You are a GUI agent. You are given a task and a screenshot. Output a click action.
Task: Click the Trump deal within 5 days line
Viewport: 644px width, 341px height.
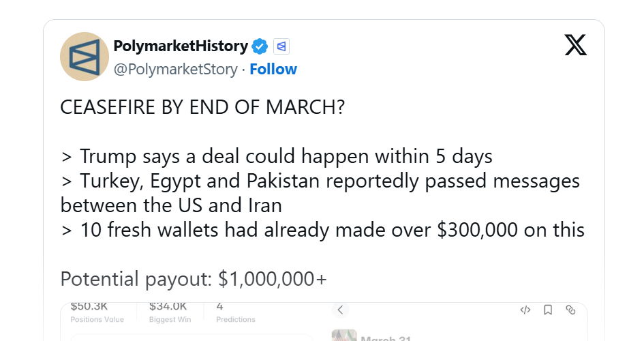point(277,156)
